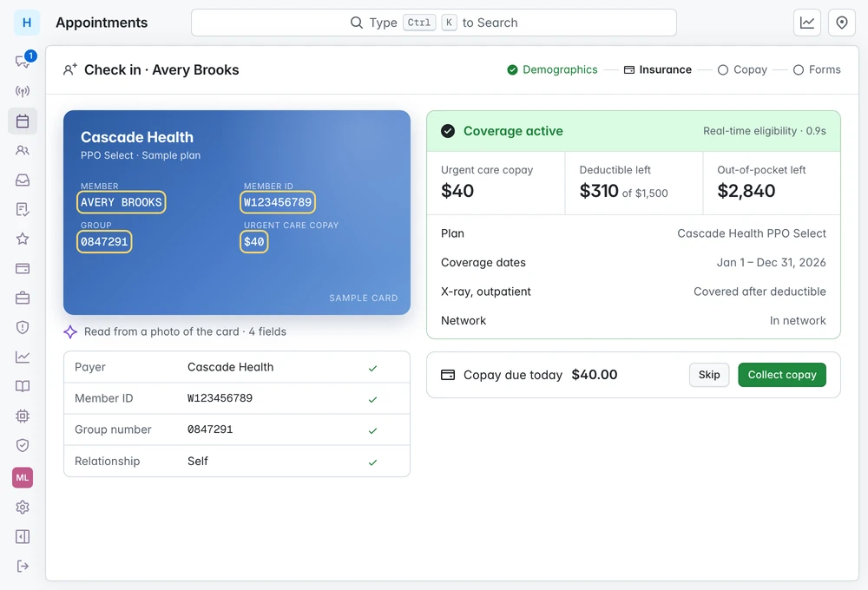The height and width of the screenshot is (590, 868).
Task: Open the credit card billing sidebar icon
Action: point(23,268)
